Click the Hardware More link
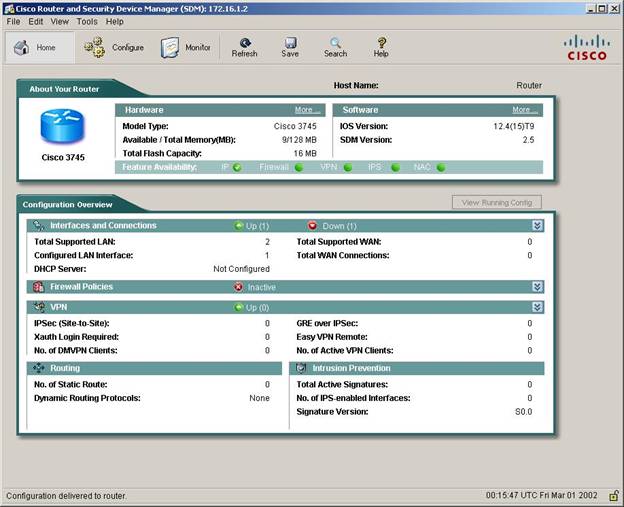 point(307,110)
